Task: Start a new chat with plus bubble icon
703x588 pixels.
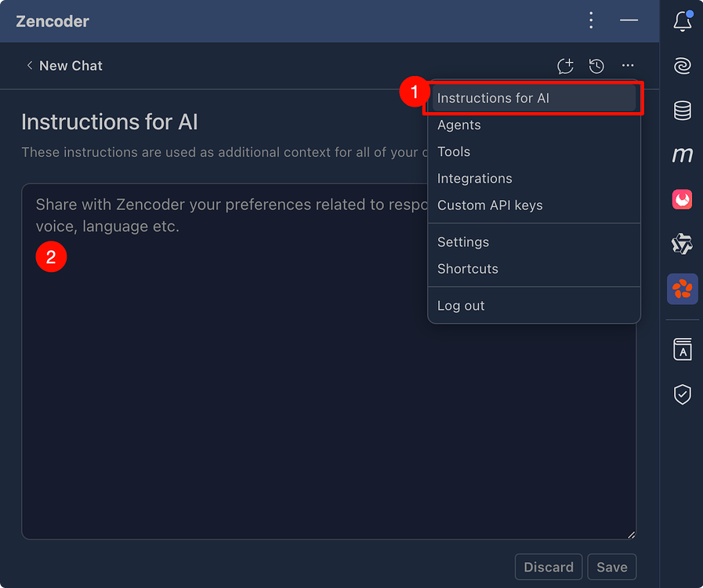Action: point(565,66)
